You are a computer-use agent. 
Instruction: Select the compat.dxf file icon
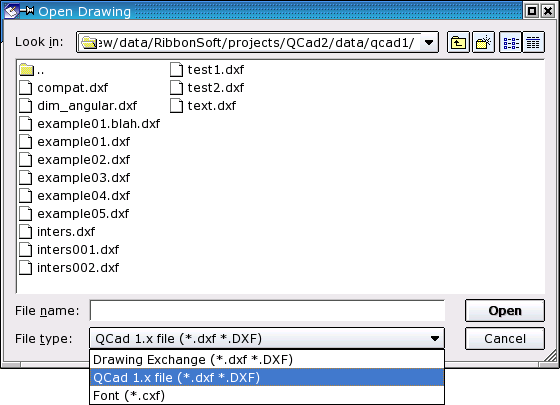(x=26, y=88)
